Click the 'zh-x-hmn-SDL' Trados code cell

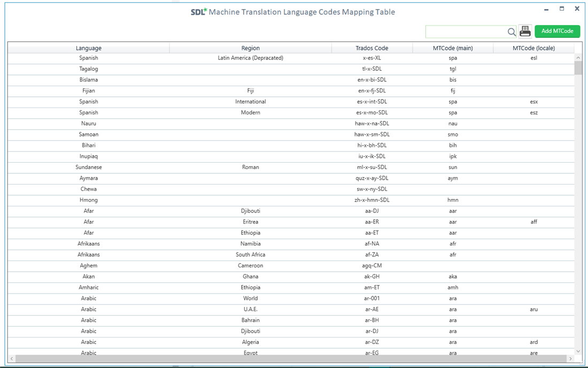(x=372, y=200)
